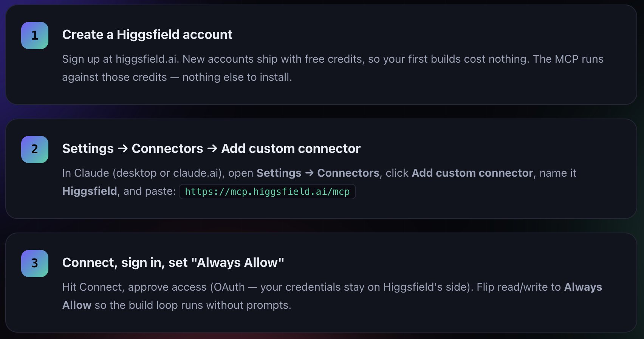The image size is (644, 339).
Task: Select the https://mcp.higgsfield.ai/mcp code snippet
Action: point(267,191)
